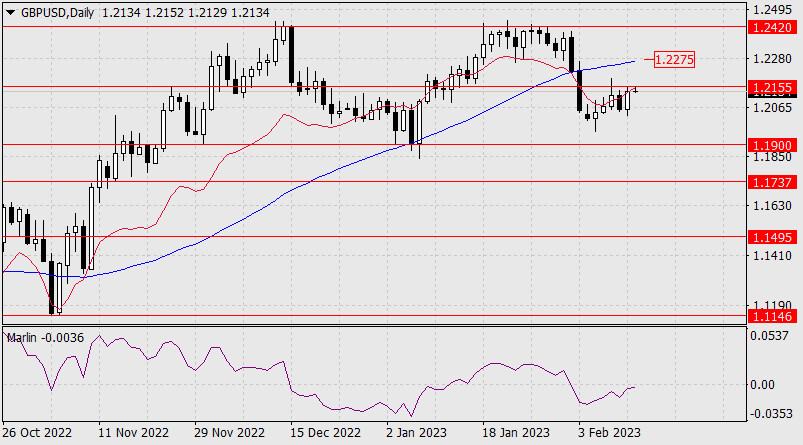Select the 1.2420 red price label
The width and height of the screenshot is (803, 445).
771,28
